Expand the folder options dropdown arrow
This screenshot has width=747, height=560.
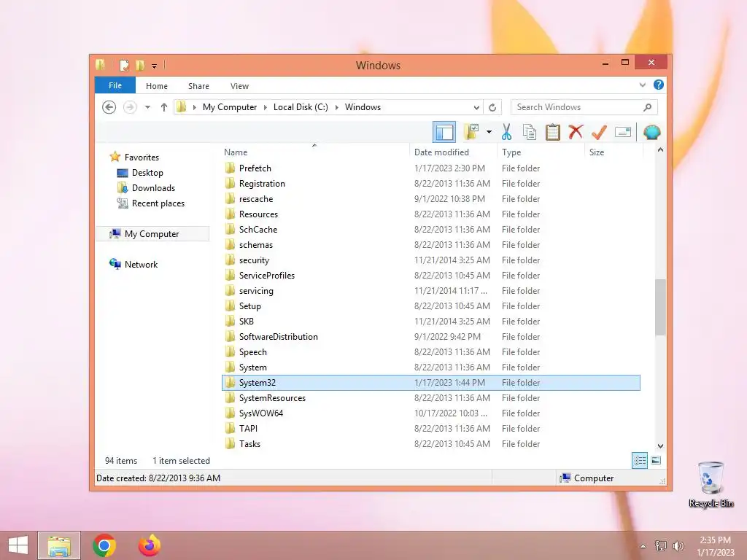489,132
